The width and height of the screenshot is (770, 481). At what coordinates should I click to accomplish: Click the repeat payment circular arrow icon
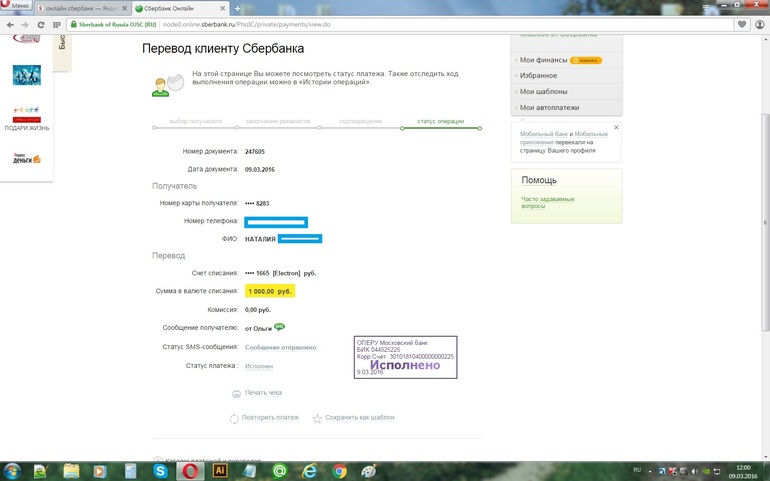(x=234, y=419)
